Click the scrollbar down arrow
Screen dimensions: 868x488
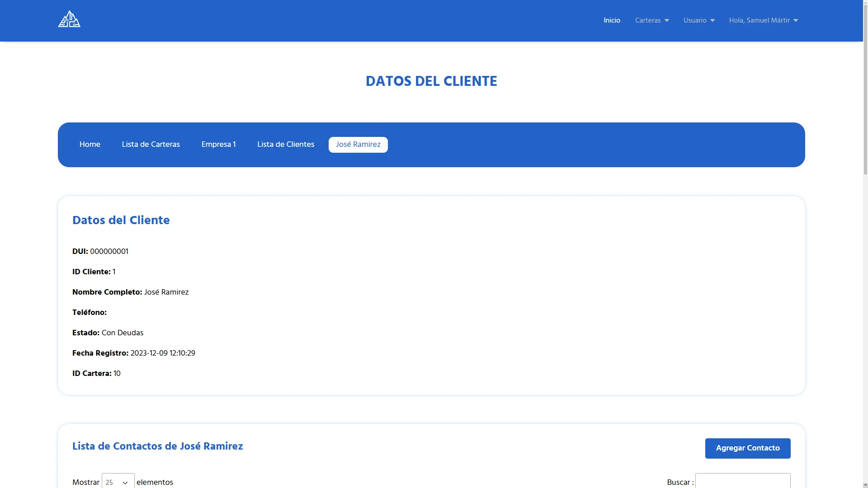pyautogui.click(x=865, y=485)
